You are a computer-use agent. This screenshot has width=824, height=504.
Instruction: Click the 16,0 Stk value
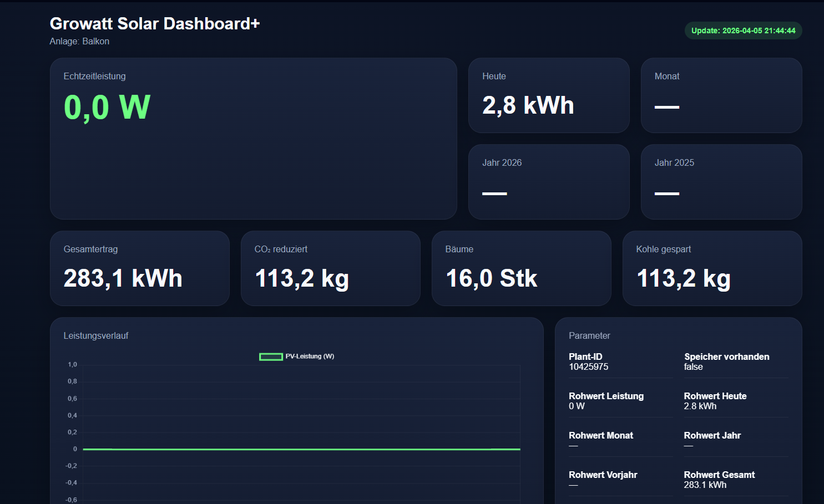click(492, 278)
